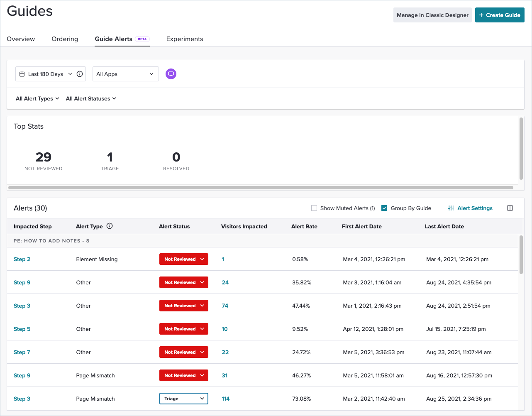Viewport: 532px width, 416px height.
Task: Click the 73.08% alert rate value
Action: (x=302, y=399)
